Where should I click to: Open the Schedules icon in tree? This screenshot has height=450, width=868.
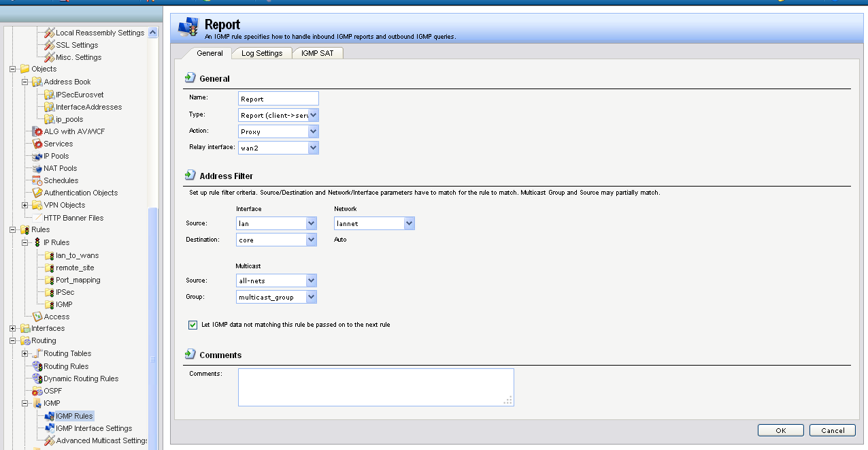(37, 180)
